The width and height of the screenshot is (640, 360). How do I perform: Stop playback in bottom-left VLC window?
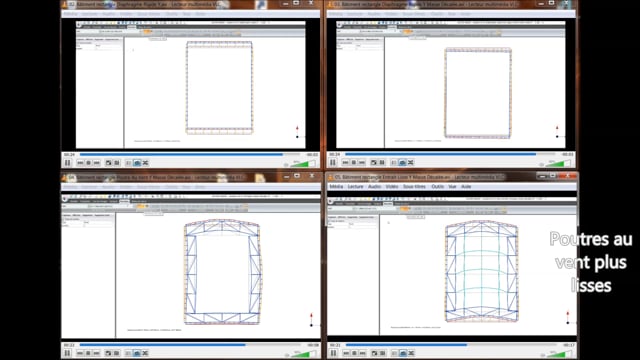88,353
